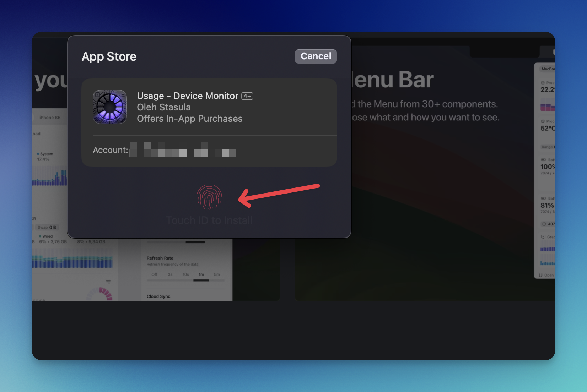Click "Refresh frequency of the data." description
This screenshot has width=587, height=392.
[x=173, y=264]
